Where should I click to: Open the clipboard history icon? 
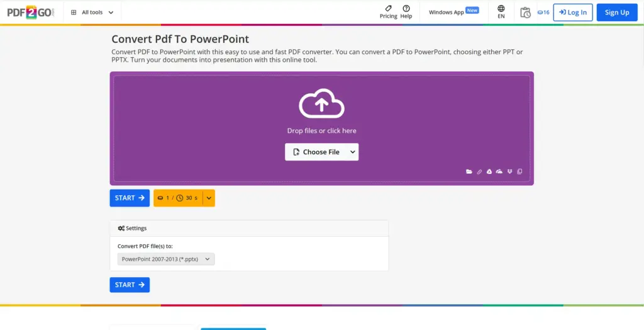525,13
